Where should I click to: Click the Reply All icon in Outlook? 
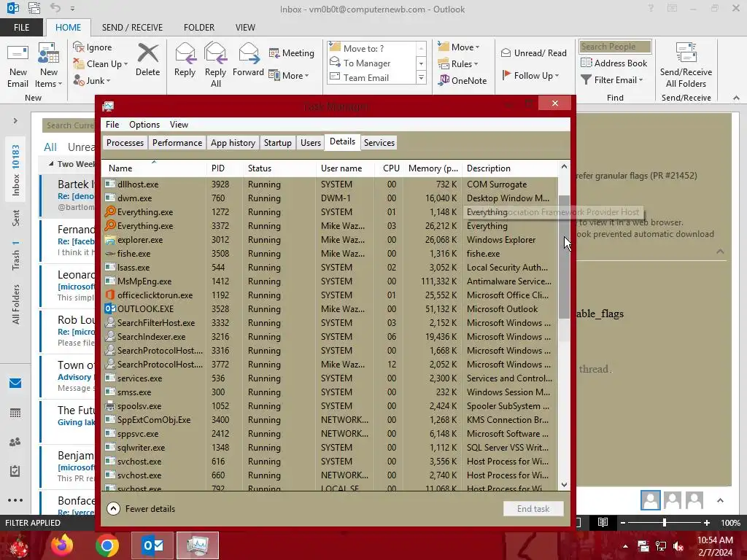[215, 65]
